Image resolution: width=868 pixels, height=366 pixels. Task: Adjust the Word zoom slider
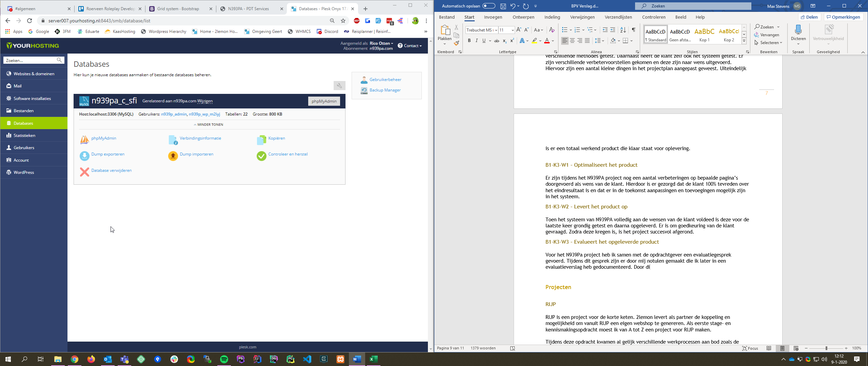[x=826, y=348]
